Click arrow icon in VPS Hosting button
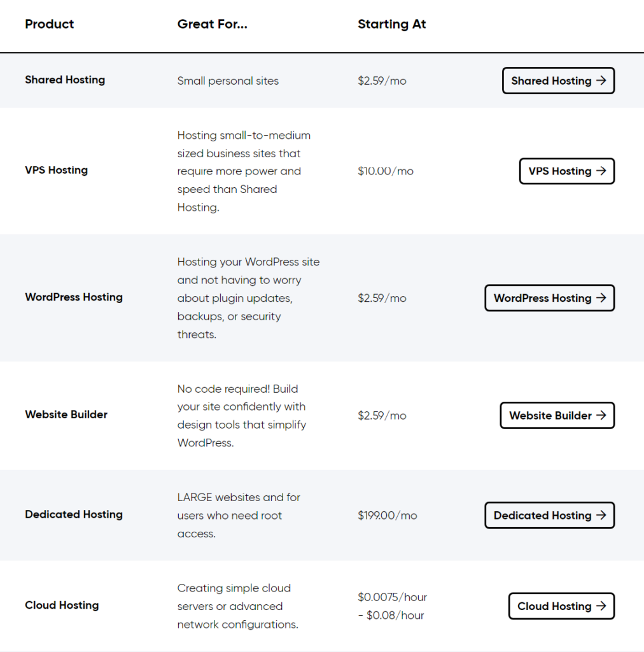Viewport: 644px width, 652px height. 601,171
